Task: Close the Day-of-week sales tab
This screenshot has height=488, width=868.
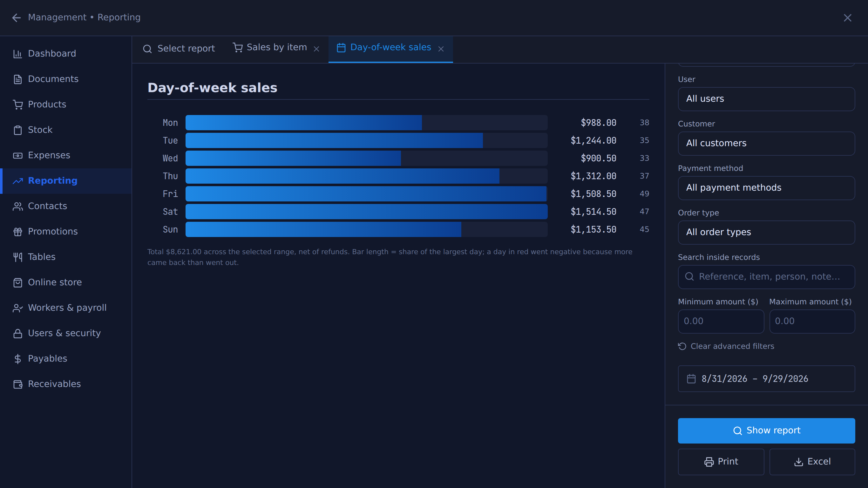Action: click(x=441, y=49)
